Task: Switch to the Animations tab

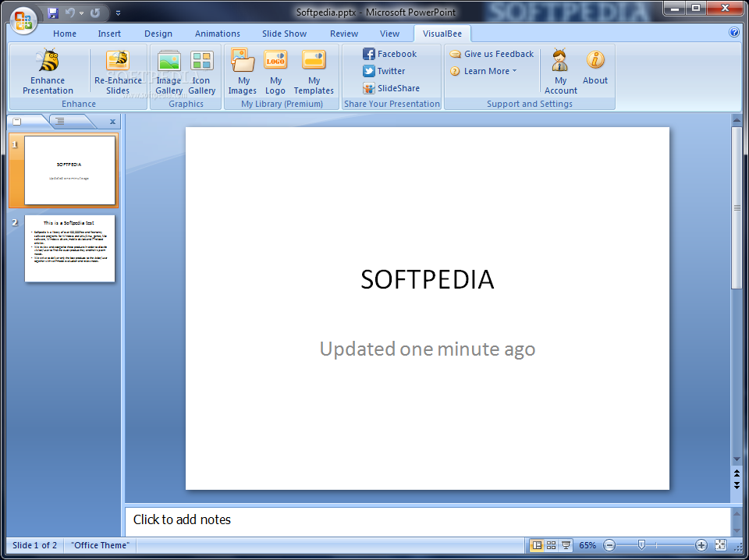Action: [218, 34]
